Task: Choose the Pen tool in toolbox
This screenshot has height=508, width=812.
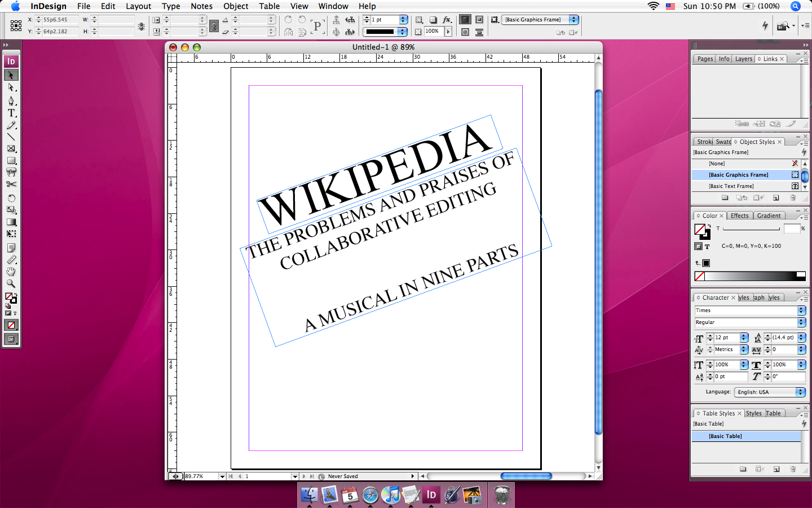Action: pyautogui.click(x=11, y=100)
